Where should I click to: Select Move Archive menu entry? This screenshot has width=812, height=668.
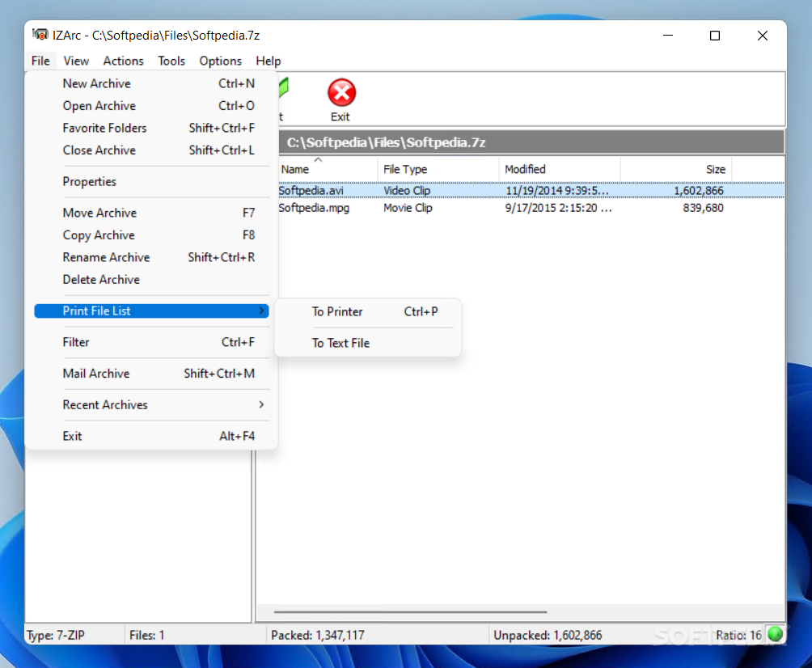151,213
